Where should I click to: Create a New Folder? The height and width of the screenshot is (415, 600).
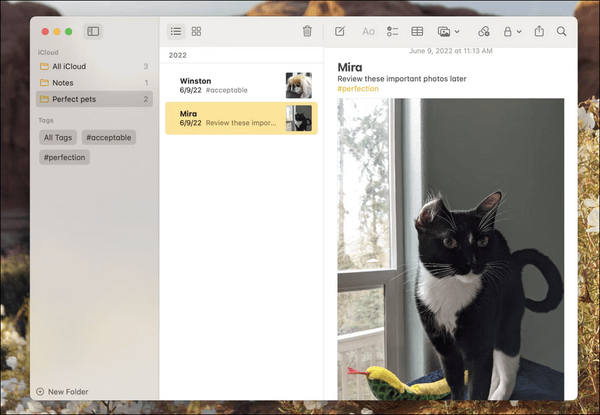pos(62,392)
